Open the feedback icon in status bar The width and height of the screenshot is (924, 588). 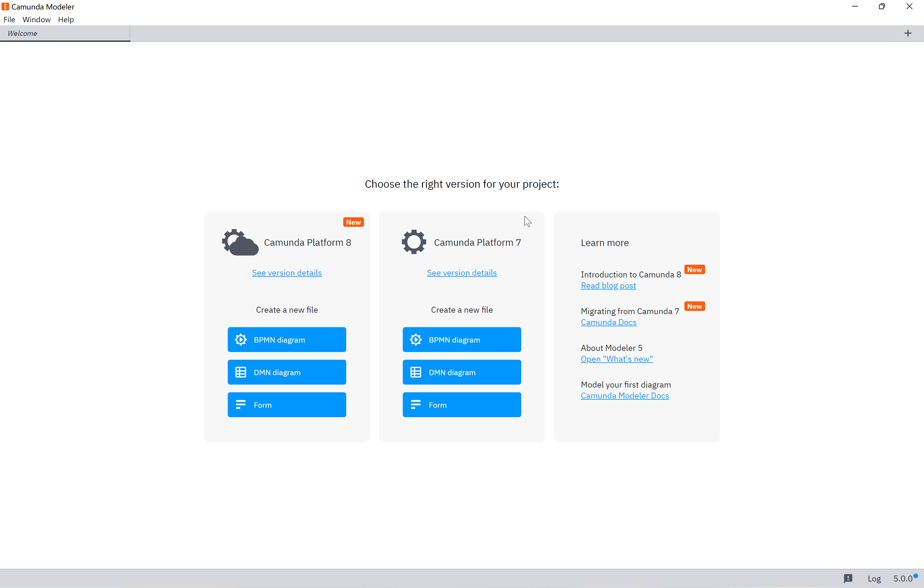click(848, 578)
